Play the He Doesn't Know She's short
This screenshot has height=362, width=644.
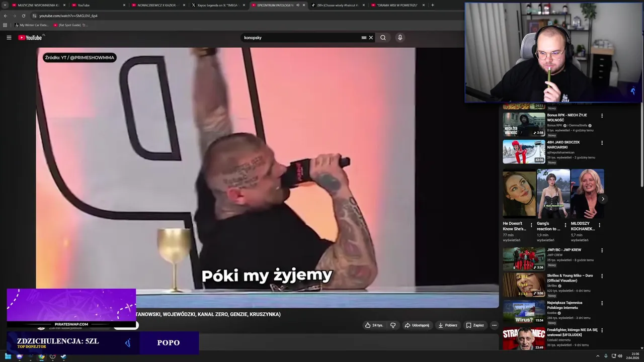coord(519,194)
